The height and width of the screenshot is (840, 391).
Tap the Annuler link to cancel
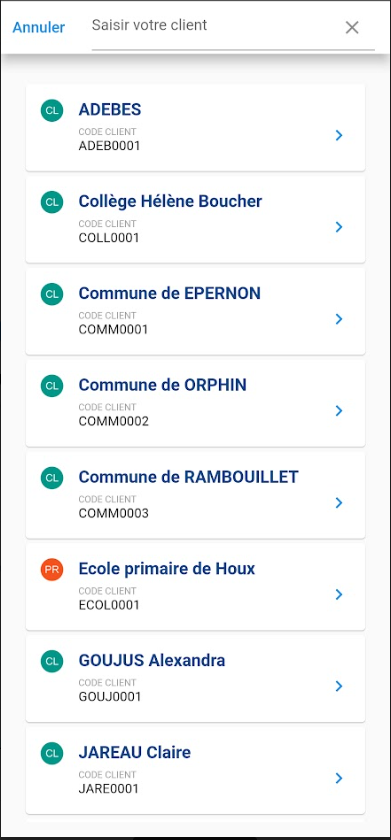(39, 27)
